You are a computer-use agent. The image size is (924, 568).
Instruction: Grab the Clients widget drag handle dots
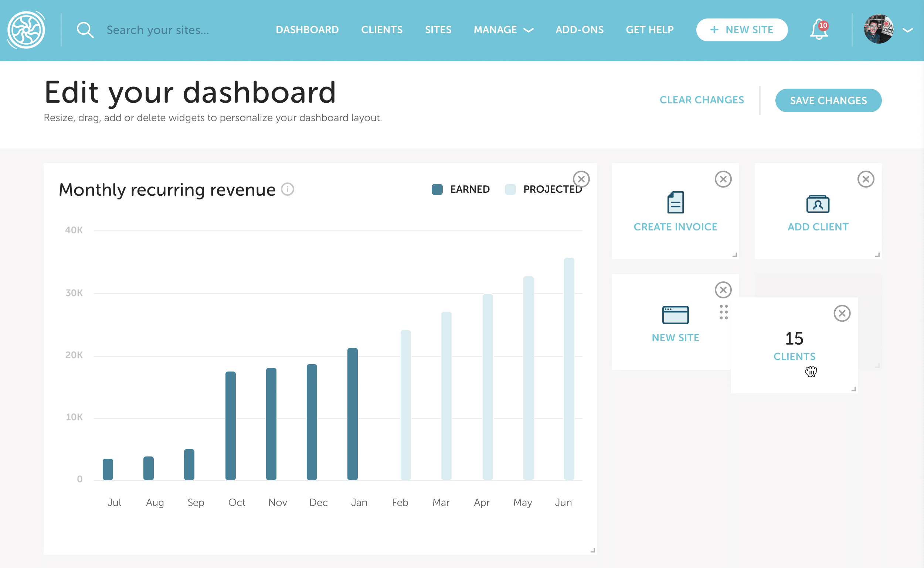pos(724,312)
